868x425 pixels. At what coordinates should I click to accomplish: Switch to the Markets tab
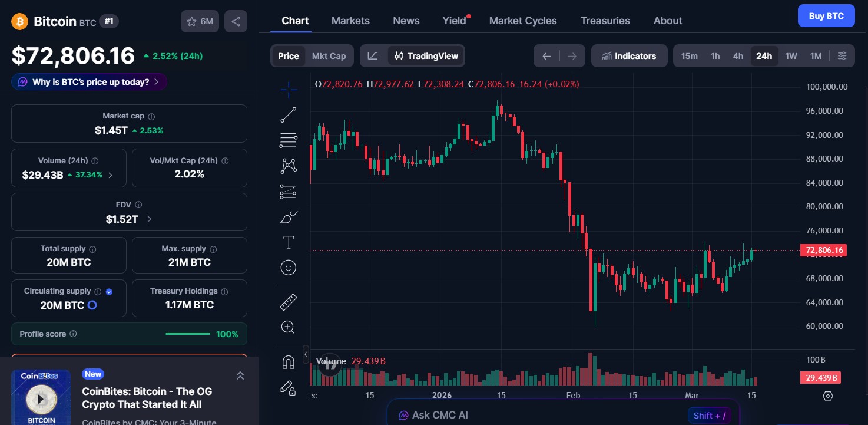(x=350, y=20)
